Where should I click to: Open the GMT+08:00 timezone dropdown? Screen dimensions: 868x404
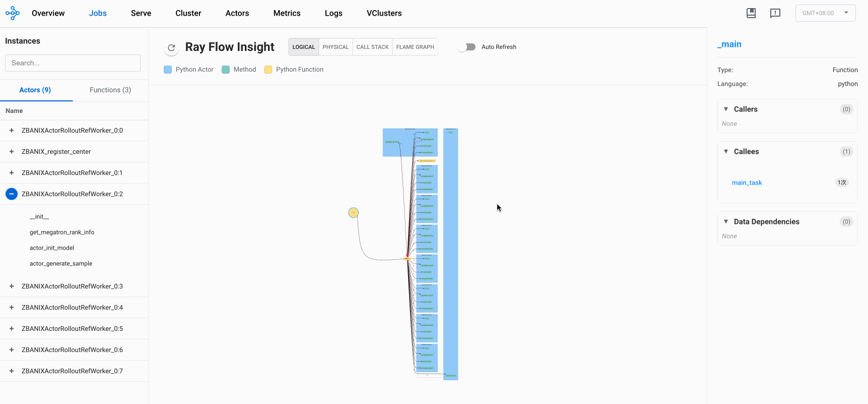(x=825, y=13)
